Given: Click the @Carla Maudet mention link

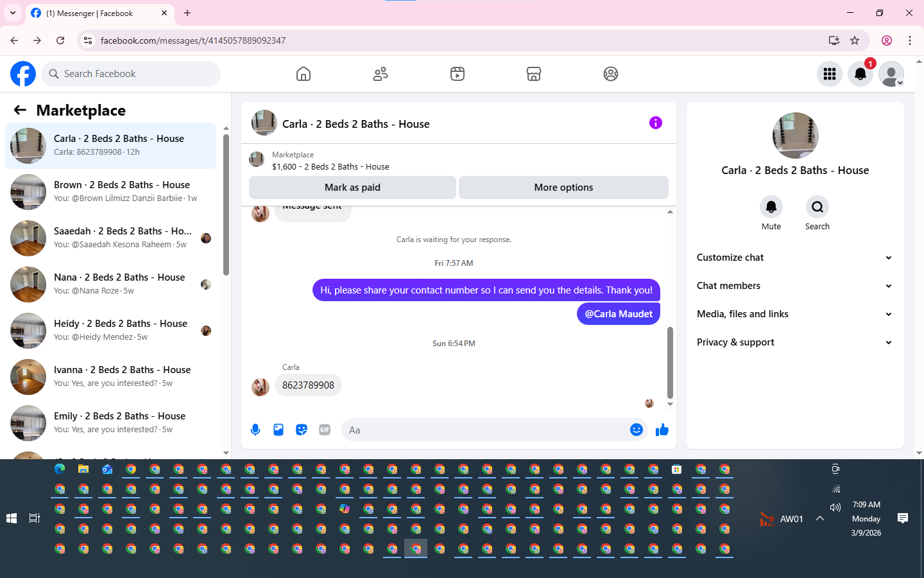Looking at the screenshot, I should [619, 314].
